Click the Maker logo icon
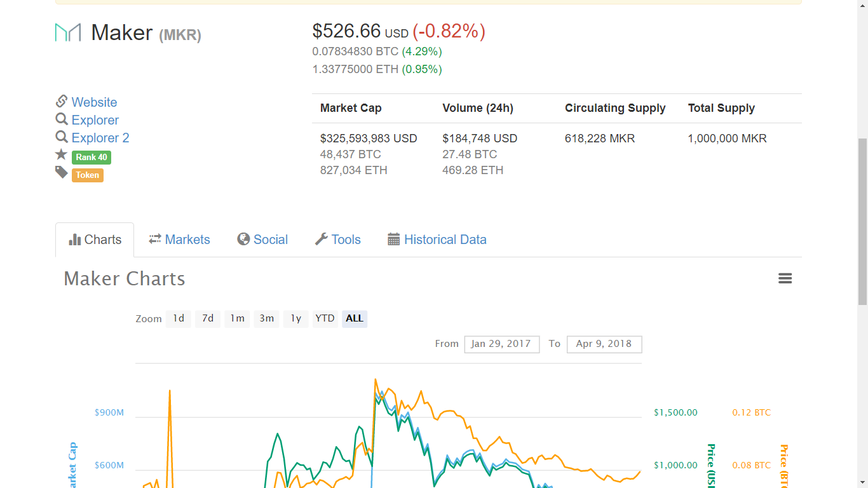The image size is (868, 488). point(68,32)
